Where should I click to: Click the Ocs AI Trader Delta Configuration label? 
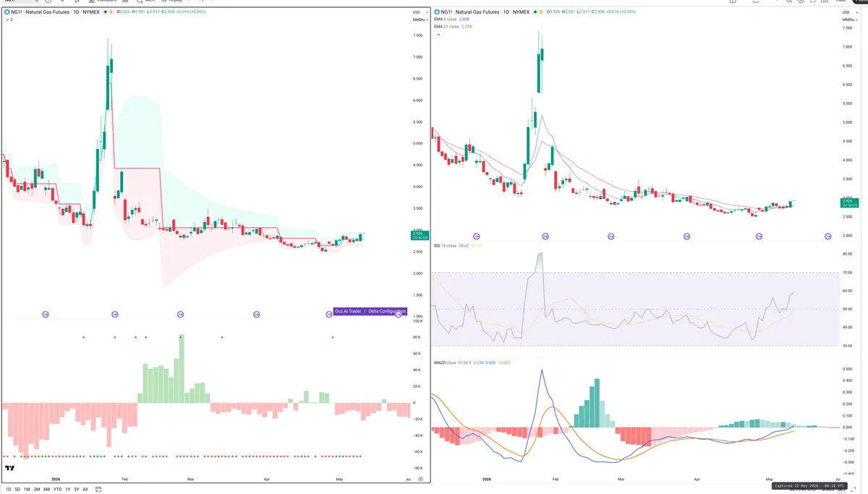click(370, 311)
